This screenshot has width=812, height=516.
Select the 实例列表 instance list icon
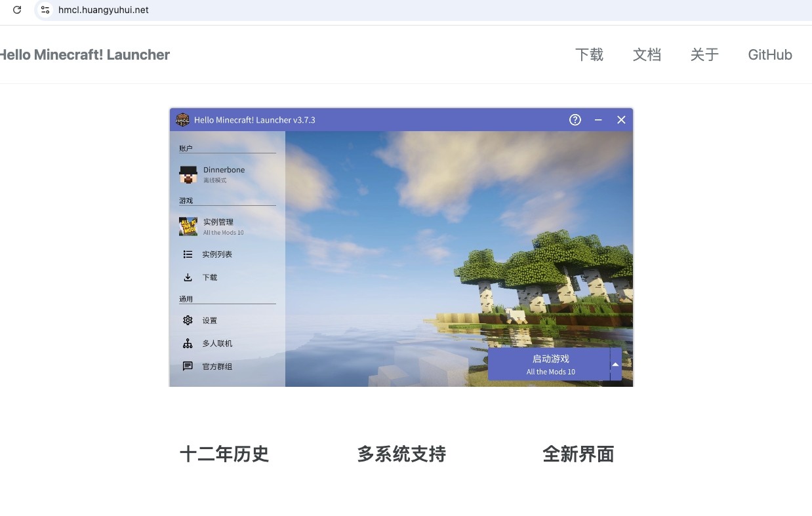click(x=188, y=254)
